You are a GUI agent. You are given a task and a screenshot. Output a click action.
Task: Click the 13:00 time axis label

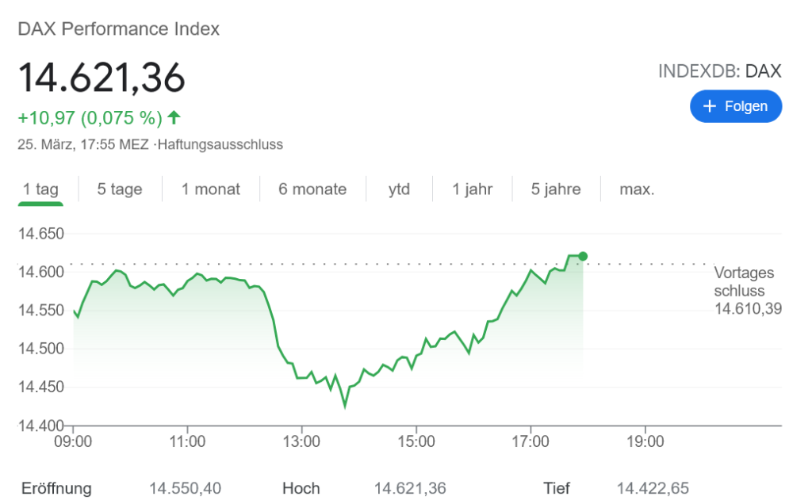coord(302,441)
